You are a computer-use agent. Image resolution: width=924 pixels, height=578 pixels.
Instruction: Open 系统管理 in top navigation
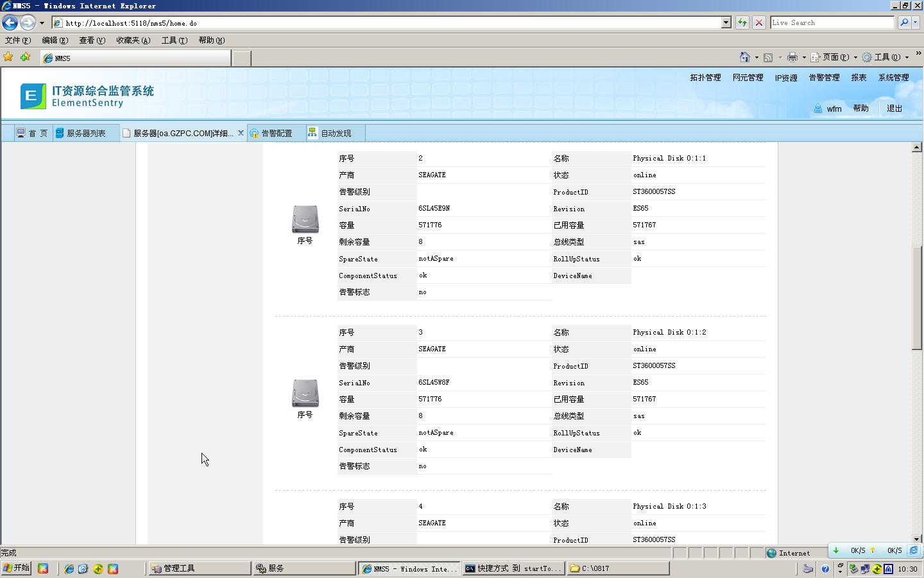tap(893, 78)
